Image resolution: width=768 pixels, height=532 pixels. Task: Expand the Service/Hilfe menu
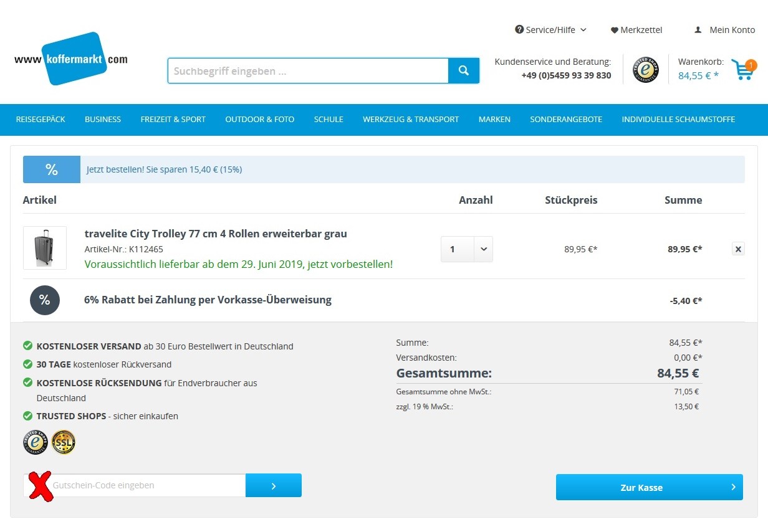click(551, 30)
